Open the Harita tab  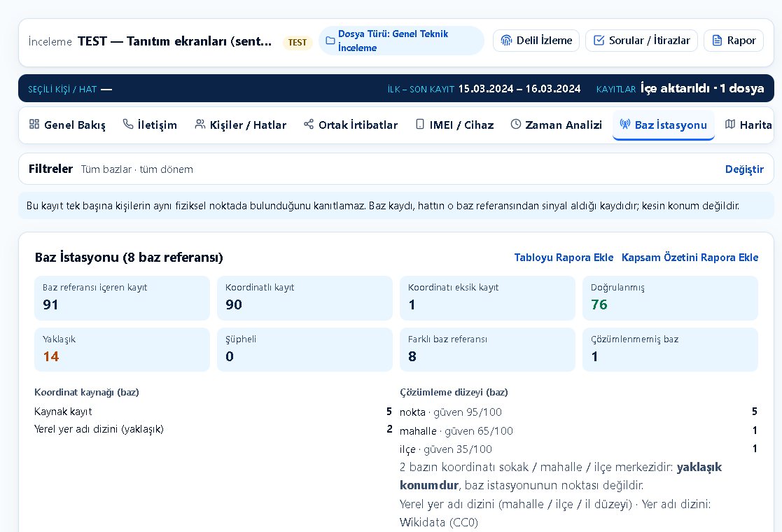click(x=748, y=125)
